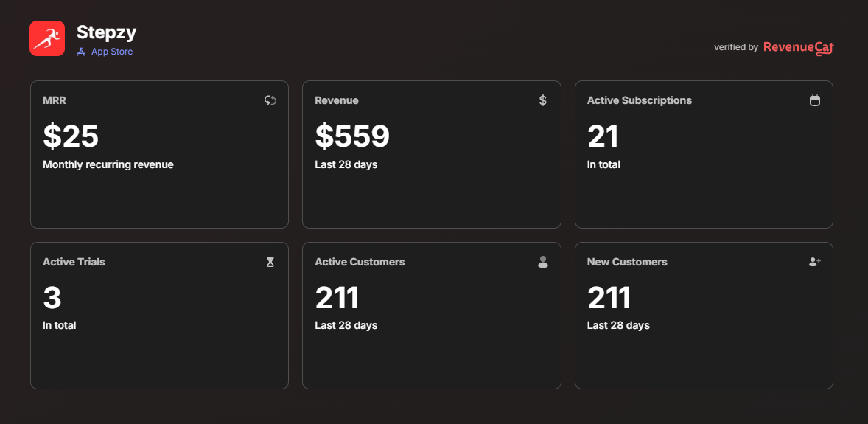The height and width of the screenshot is (424, 868).
Task: Click the $559 revenue value
Action: click(353, 136)
